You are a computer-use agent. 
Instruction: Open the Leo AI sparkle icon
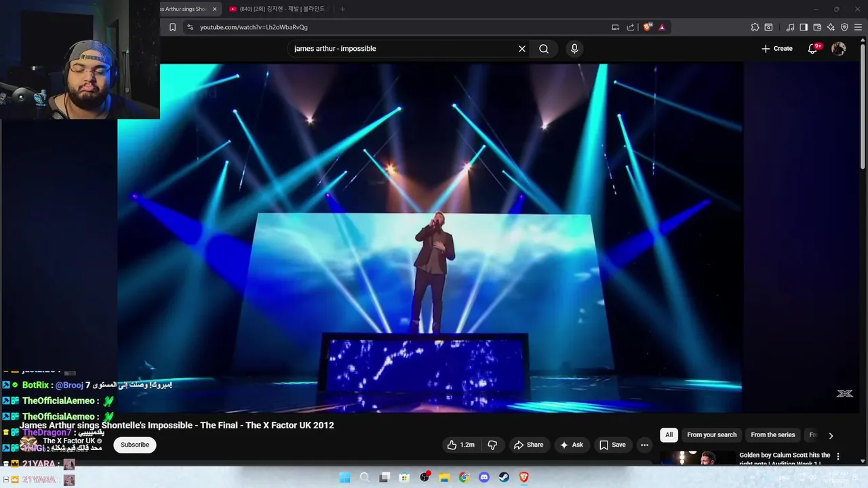click(831, 27)
